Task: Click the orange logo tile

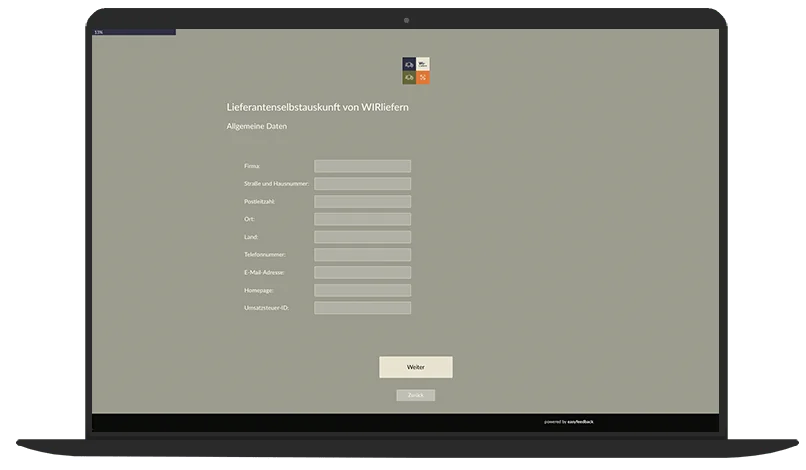Action: [424, 78]
